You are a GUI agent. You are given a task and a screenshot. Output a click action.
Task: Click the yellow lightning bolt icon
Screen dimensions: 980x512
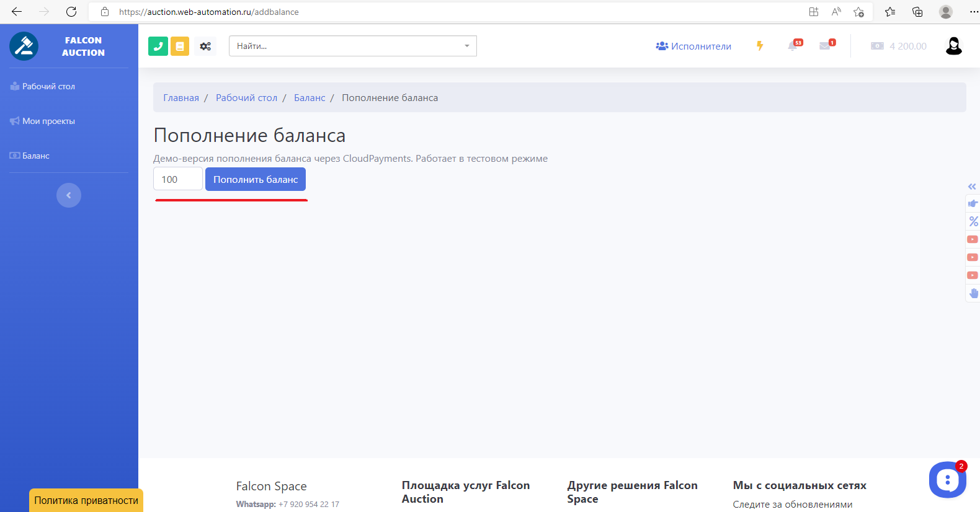click(x=760, y=46)
